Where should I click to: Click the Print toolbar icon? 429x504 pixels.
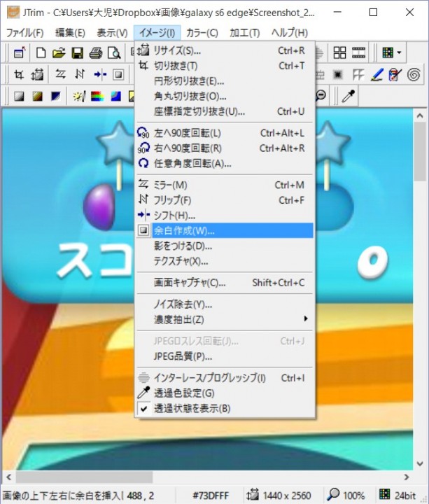(x=96, y=52)
